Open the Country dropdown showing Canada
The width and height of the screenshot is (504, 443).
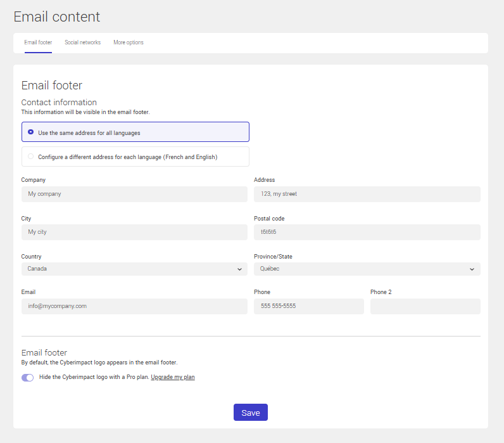coord(134,269)
